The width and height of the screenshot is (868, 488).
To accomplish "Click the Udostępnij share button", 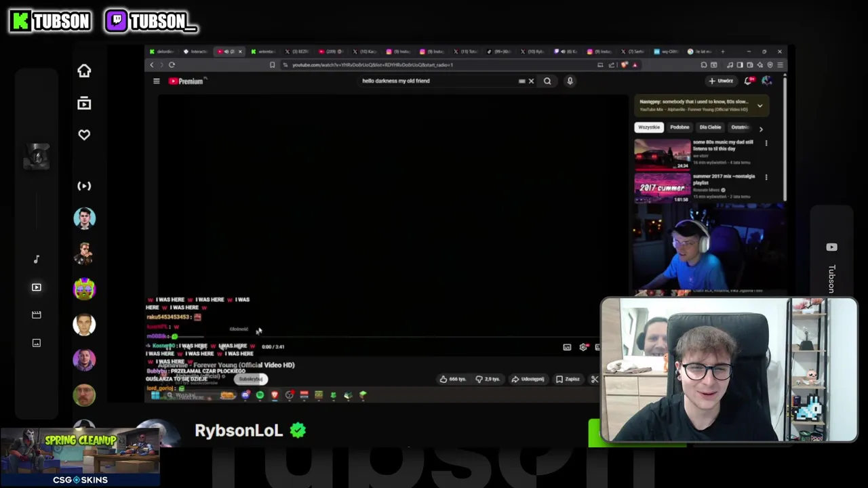I will click(x=529, y=380).
